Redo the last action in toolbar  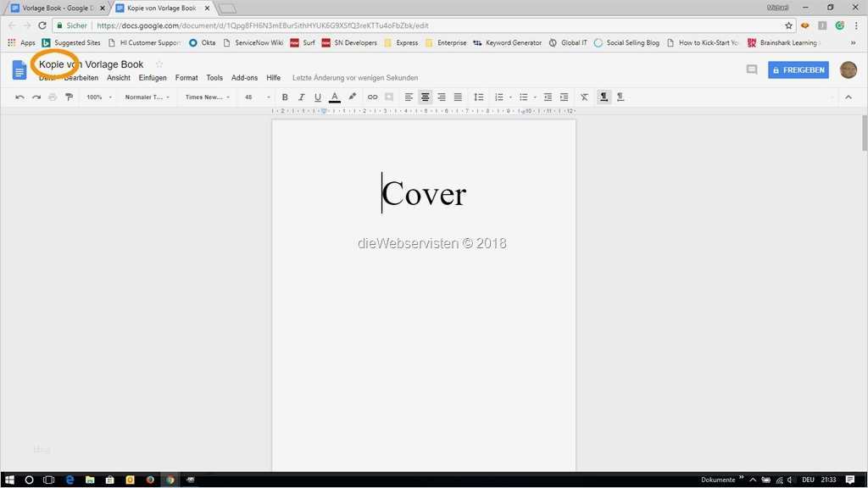(36, 97)
